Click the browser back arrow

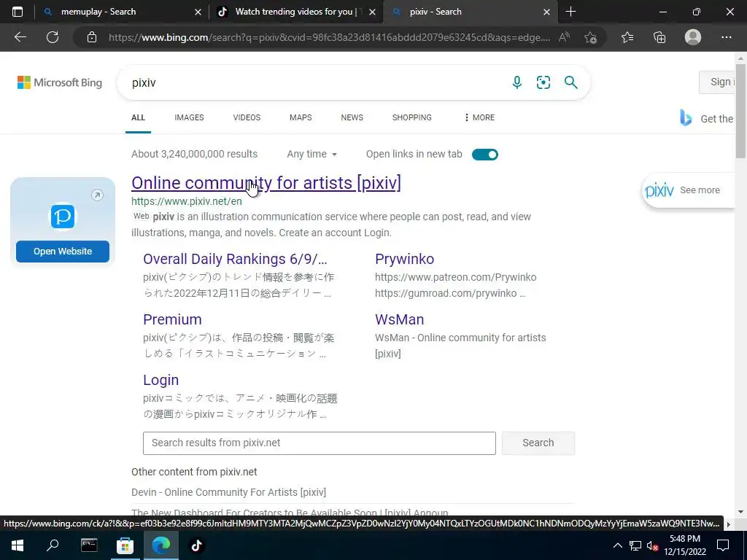click(20, 37)
